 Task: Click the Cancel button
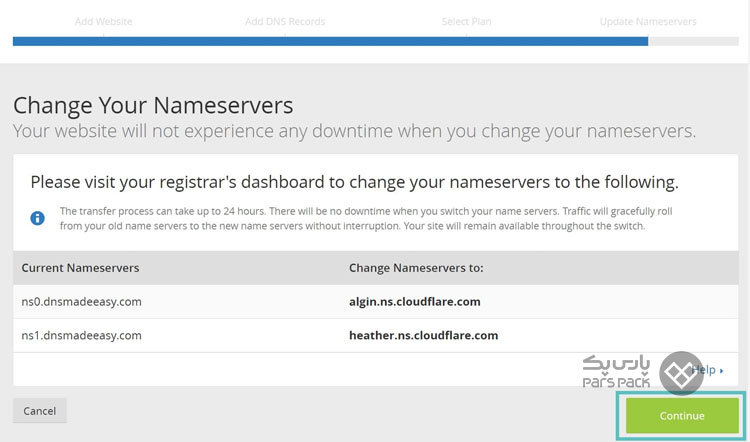click(x=40, y=411)
